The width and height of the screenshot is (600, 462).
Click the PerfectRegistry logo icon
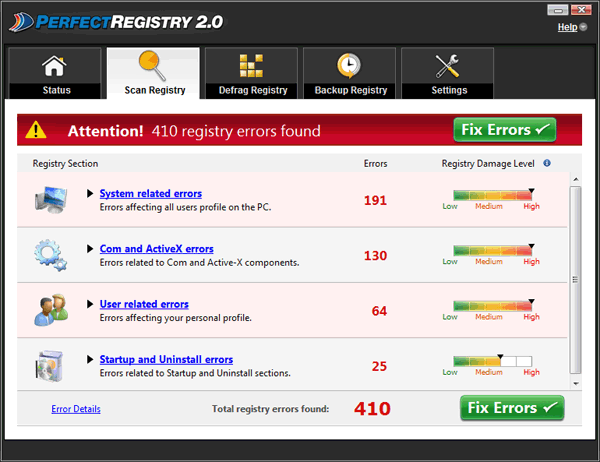[x=21, y=22]
